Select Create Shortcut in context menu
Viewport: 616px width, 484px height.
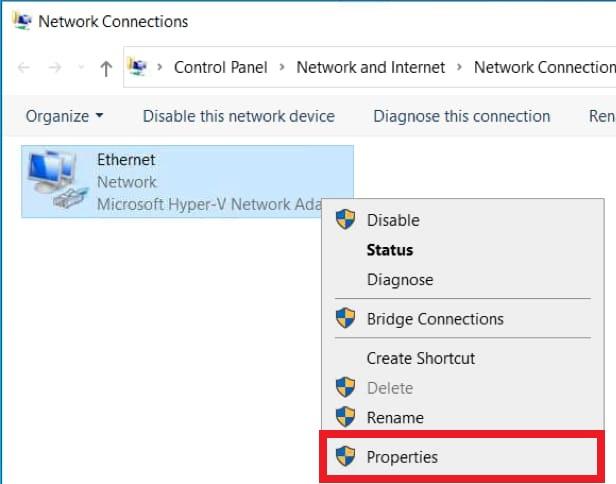tap(420, 358)
